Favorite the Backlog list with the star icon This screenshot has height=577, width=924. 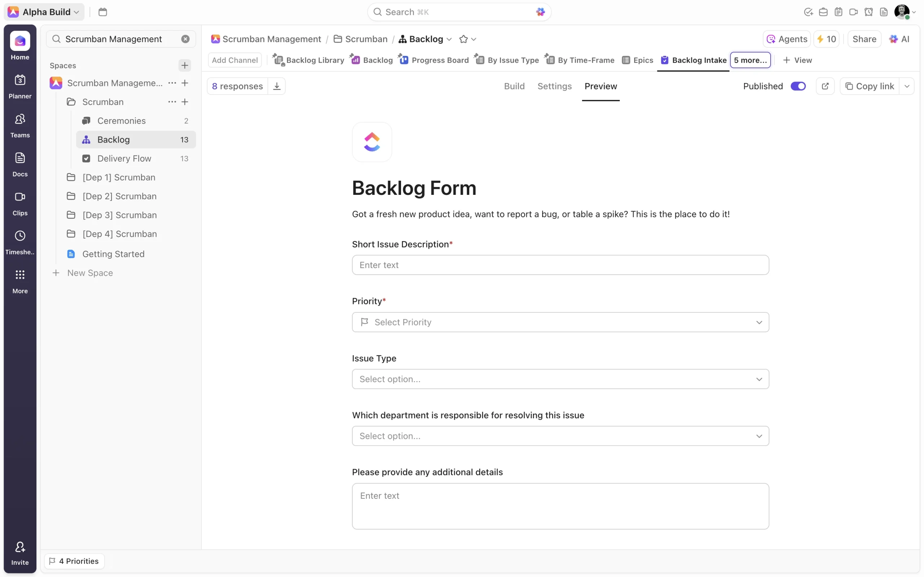click(463, 39)
